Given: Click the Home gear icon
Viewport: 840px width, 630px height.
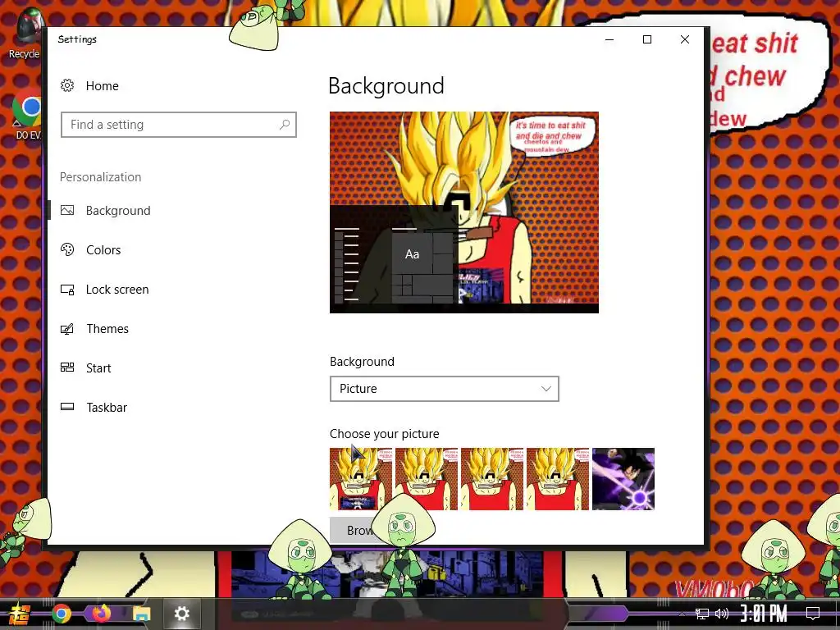Looking at the screenshot, I should pyautogui.click(x=67, y=85).
